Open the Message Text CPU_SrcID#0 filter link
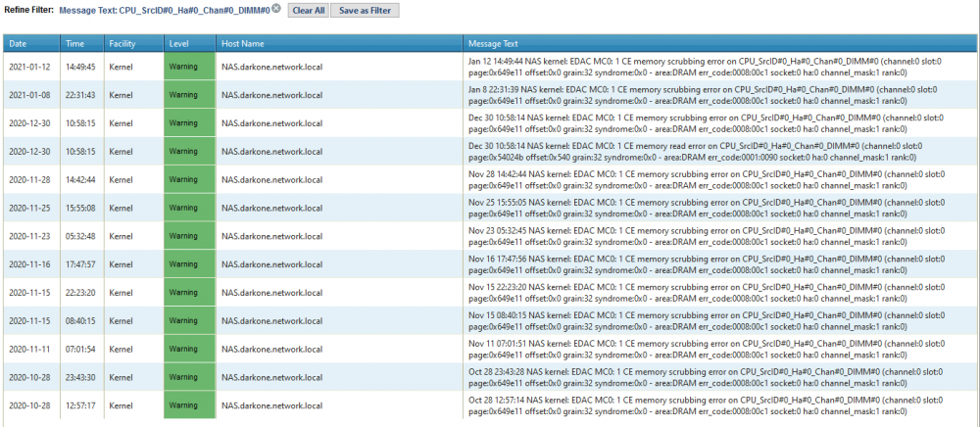Viewport: 980px width, 427px height. click(x=165, y=11)
